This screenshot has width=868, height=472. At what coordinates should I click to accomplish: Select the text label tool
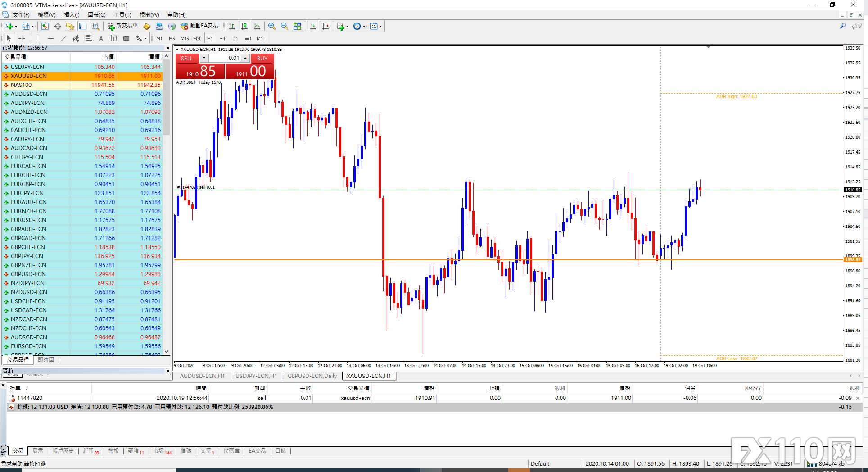[x=114, y=39]
